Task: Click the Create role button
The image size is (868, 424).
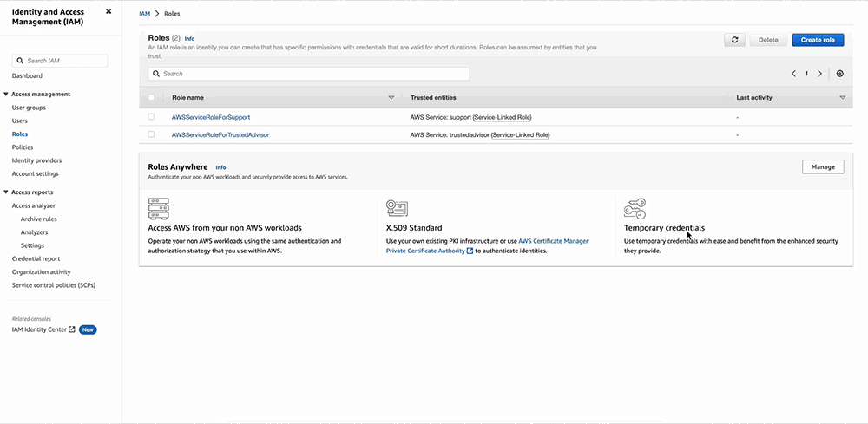Action: coord(818,40)
